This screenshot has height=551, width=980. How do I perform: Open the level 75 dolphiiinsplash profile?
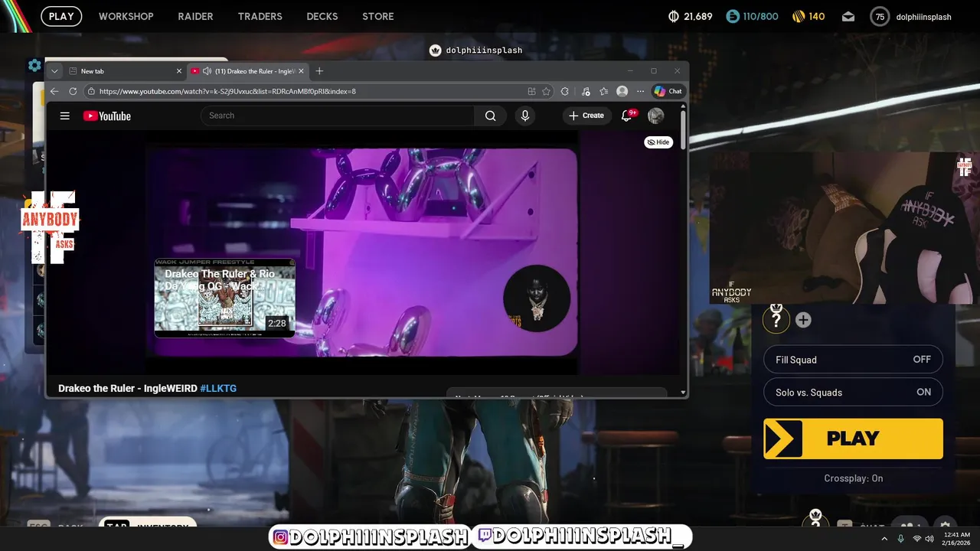tap(911, 16)
